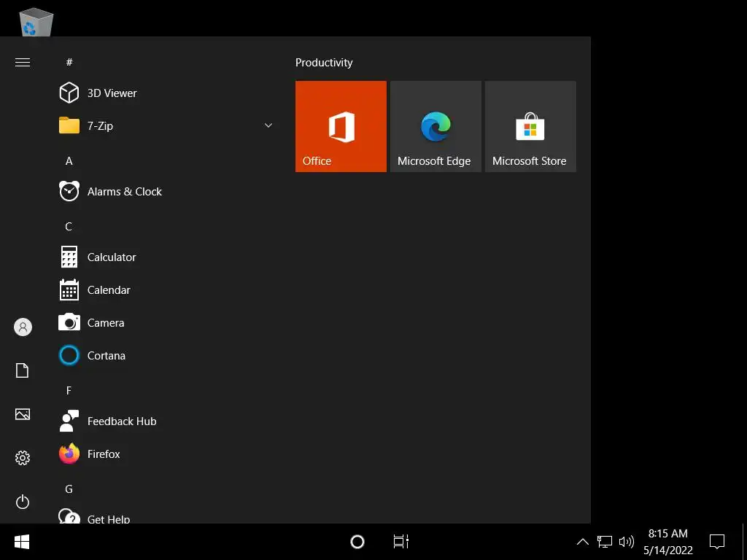Click the 'A' section letter header

click(69, 161)
